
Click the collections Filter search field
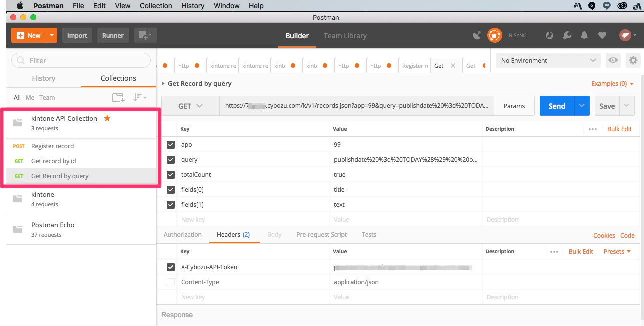[81, 60]
